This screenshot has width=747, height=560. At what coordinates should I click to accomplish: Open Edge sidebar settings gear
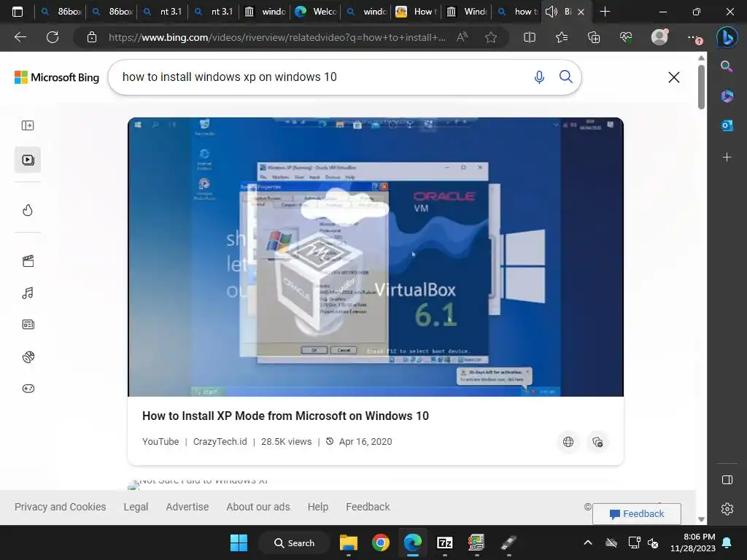[727, 509]
